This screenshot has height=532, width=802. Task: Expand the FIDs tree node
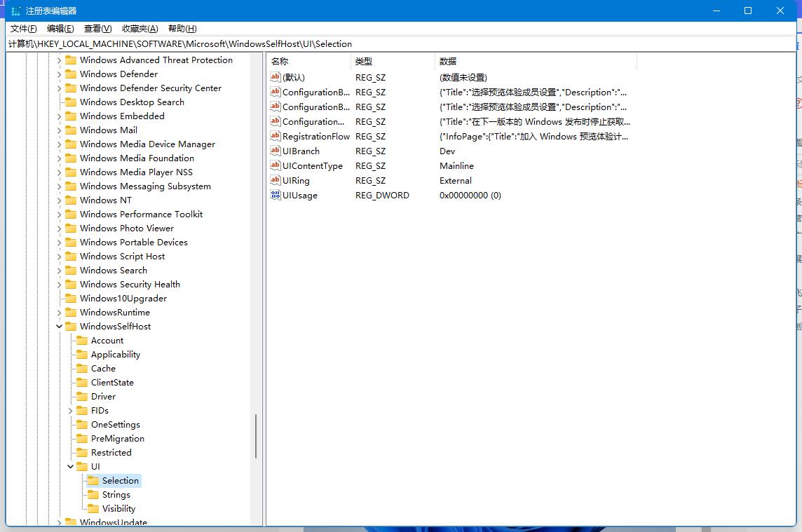coord(71,410)
